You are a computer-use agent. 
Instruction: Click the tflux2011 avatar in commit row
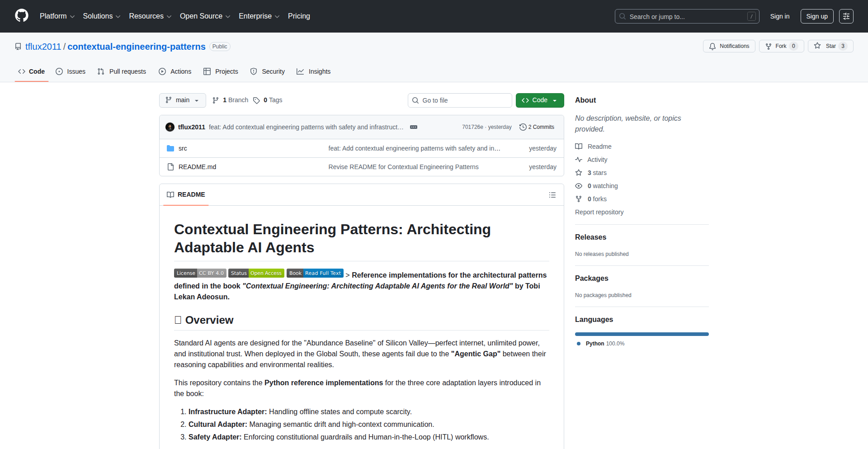(170, 127)
